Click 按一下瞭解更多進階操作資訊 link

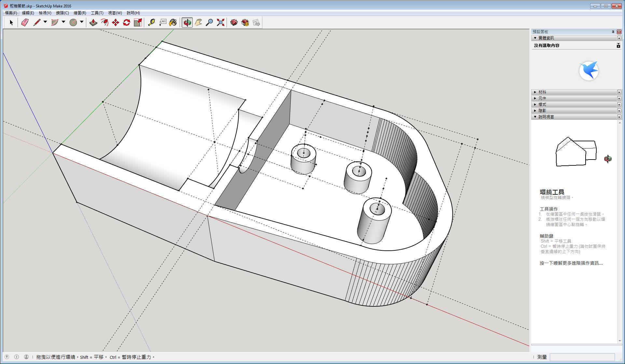tap(571, 263)
